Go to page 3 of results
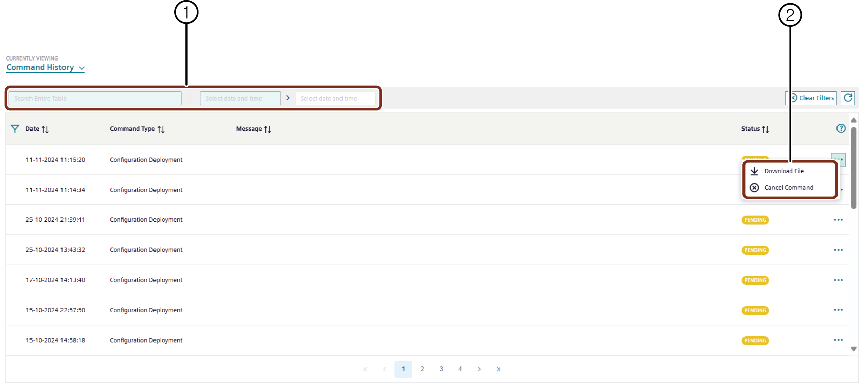 coord(441,369)
